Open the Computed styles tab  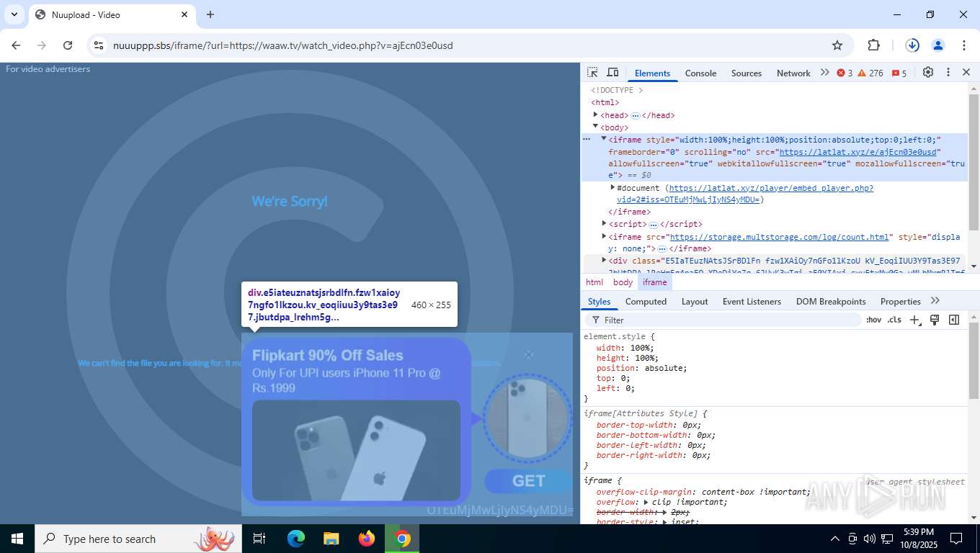[x=646, y=301]
